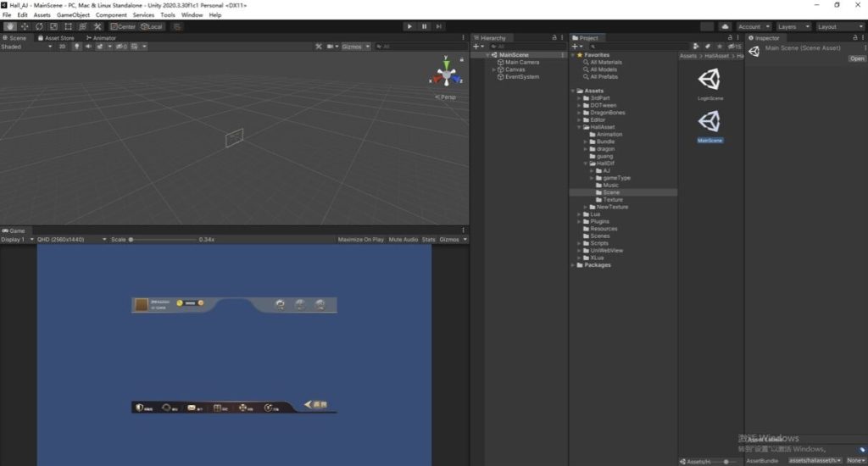Select the Hand tool in the toolbar
868x466 pixels.
click(x=9, y=26)
